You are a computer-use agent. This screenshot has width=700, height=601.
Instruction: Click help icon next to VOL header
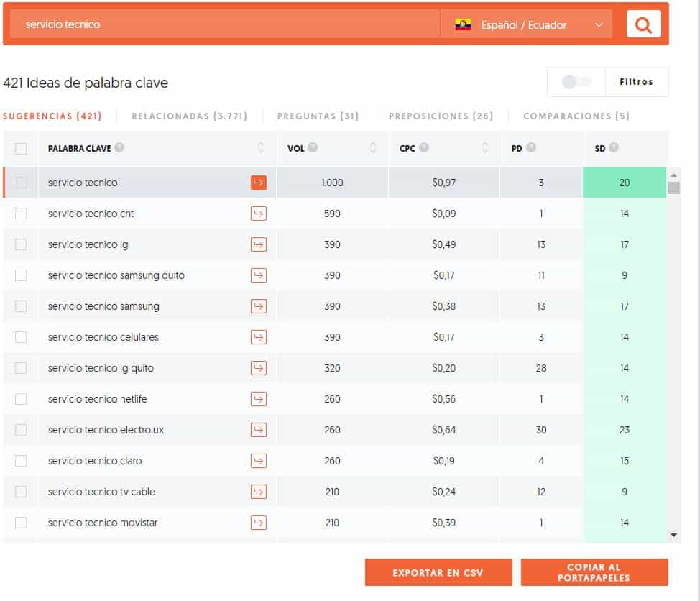click(313, 147)
